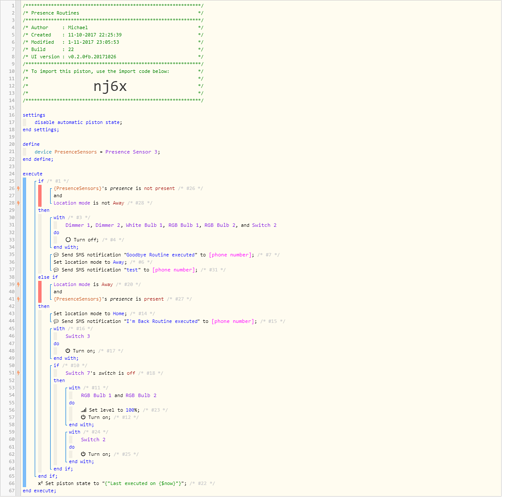Click the lightning bolt icon beside line 39
Image resolution: width=505 pixels, height=500 pixels.
coord(18,284)
